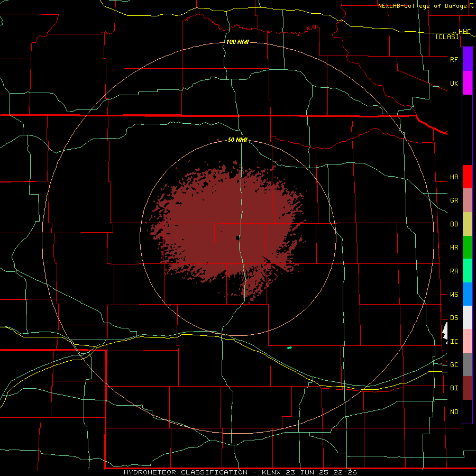Click the HHC product label
Viewport: 476px width, 476px height.
[x=464, y=31]
